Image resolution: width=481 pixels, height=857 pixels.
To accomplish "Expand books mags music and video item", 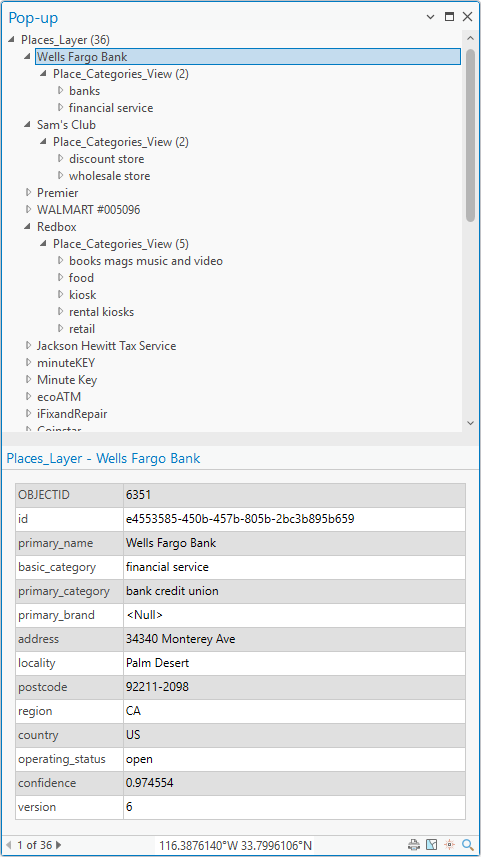I will (61, 261).
